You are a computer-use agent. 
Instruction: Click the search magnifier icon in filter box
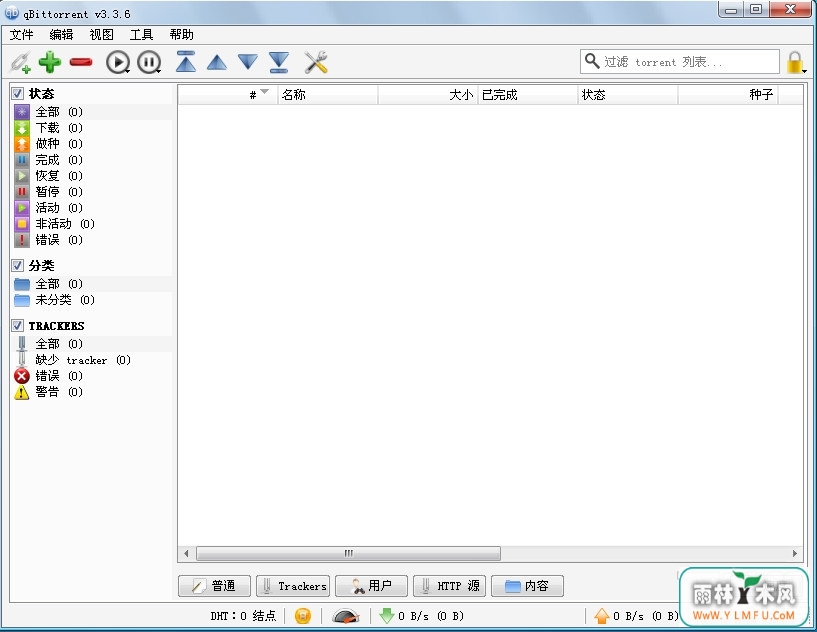point(591,61)
